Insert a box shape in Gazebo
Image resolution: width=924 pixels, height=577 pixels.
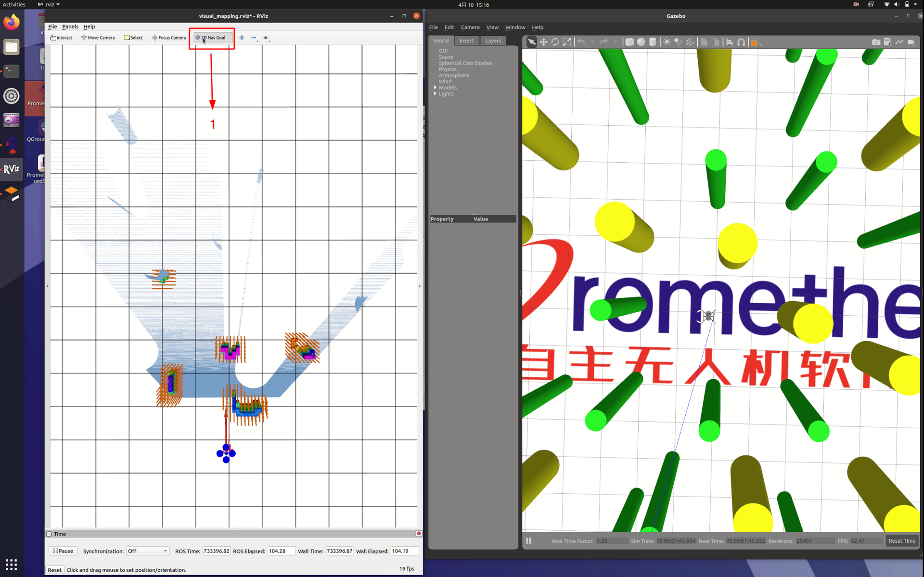[x=629, y=42]
